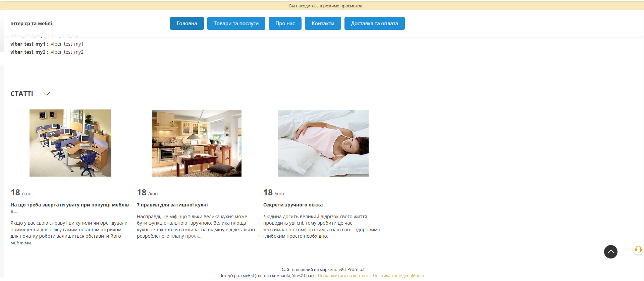Image resolution: width=644 pixels, height=281 pixels.
Task: Open article 'Секрети зручного ліжка'
Action: click(293, 205)
